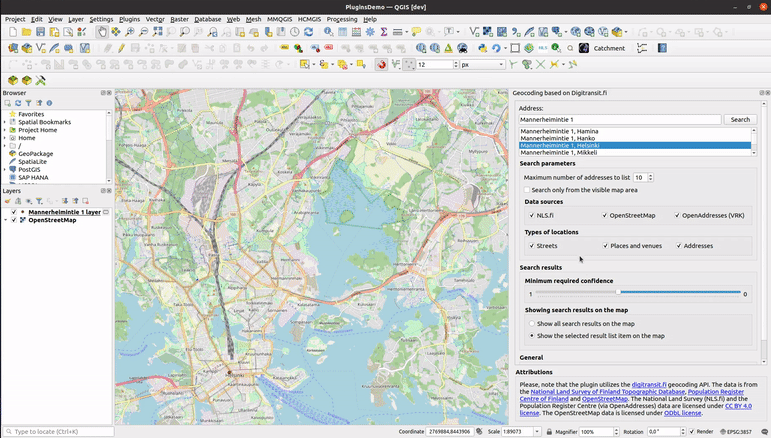Select Mannerheimintie 1, Hanko result
The width and height of the screenshot is (771, 438).
pyautogui.click(x=635, y=138)
